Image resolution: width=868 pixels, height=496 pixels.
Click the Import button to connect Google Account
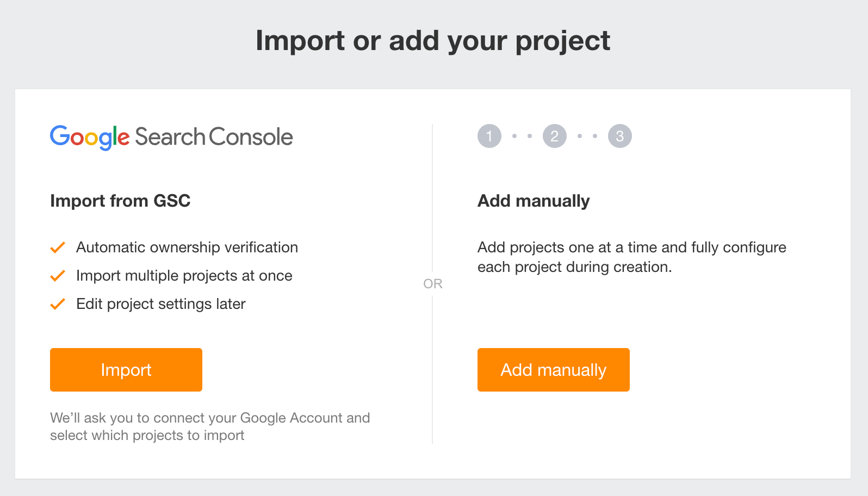[126, 370]
